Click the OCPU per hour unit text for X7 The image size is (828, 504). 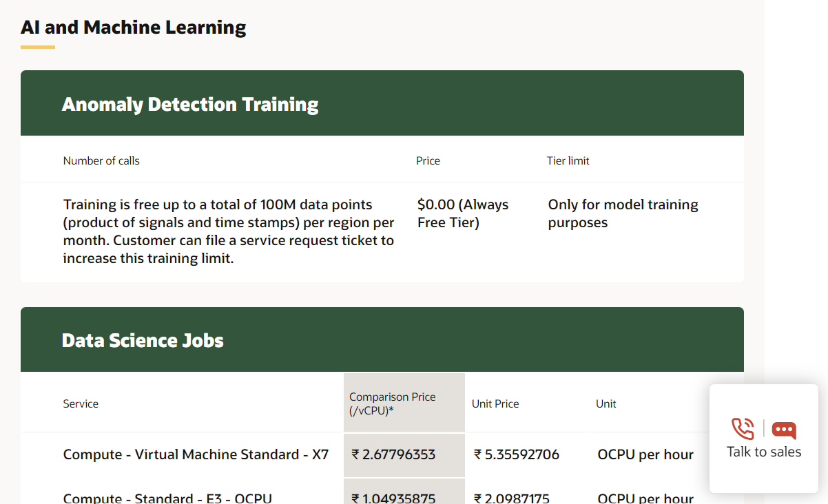[x=645, y=454]
